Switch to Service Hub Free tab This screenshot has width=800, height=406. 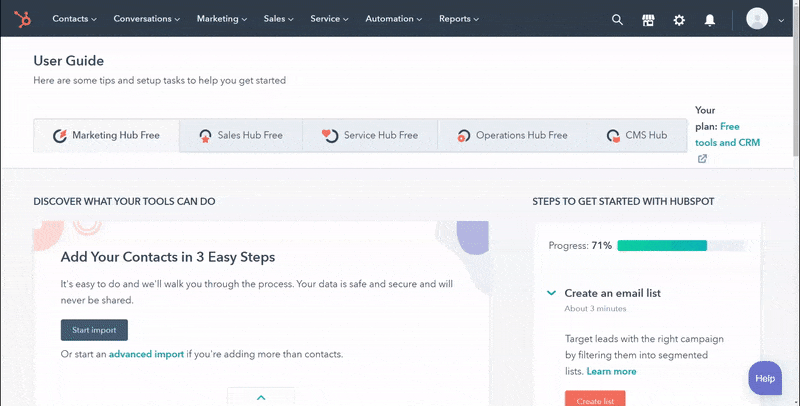(x=370, y=135)
